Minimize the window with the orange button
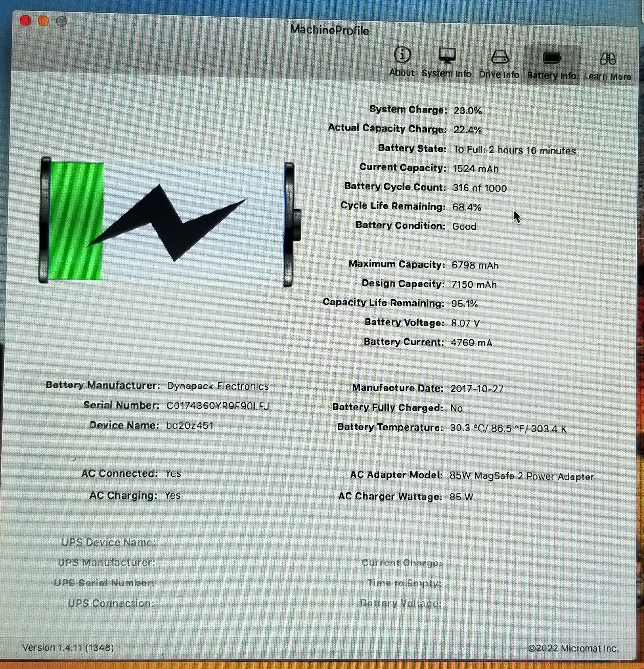The image size is (644, 669). pos(43,21)
